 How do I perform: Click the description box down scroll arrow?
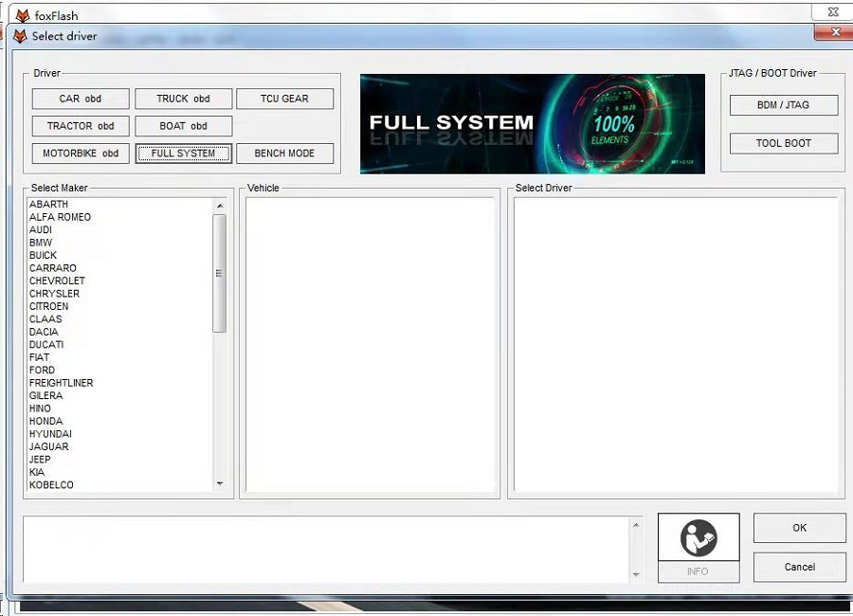636,574
